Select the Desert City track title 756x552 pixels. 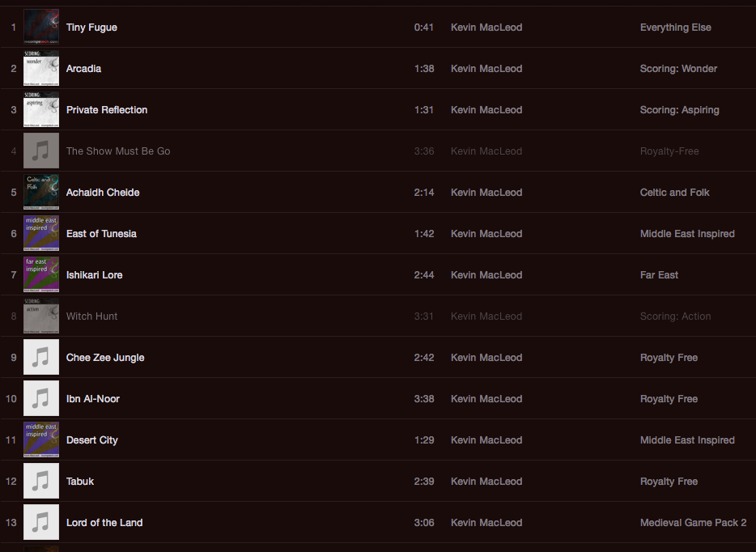pos(91,440)
